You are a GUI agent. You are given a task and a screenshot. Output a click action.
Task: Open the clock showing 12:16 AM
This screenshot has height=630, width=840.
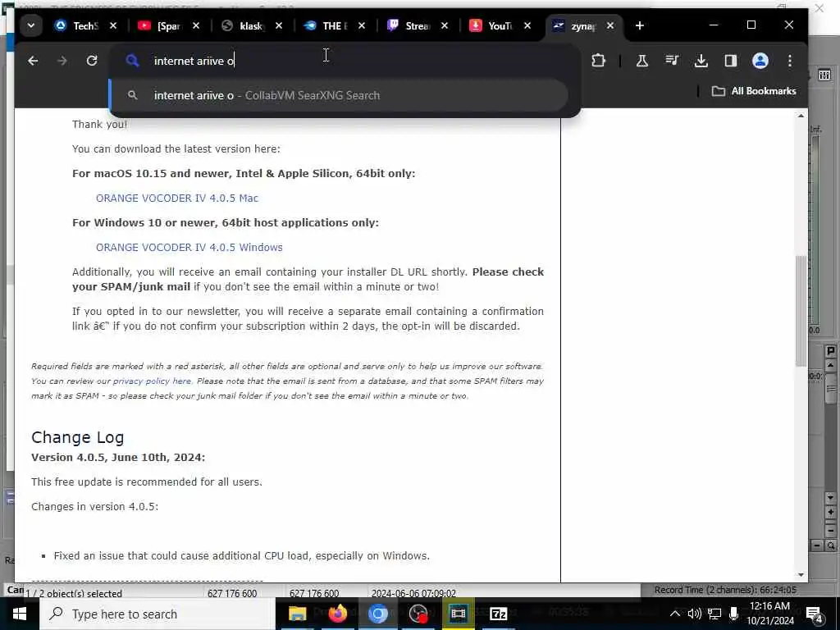click(x=770, y=614)
